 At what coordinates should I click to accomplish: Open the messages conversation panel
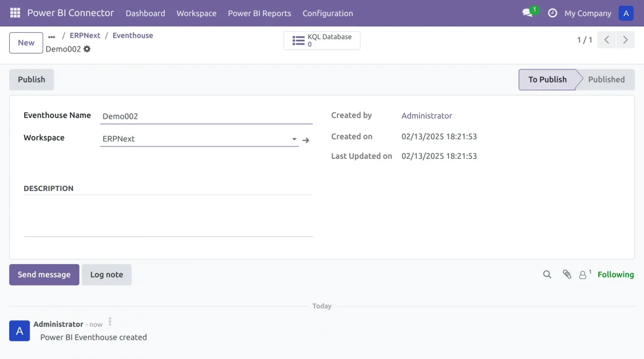coord(528,13)
